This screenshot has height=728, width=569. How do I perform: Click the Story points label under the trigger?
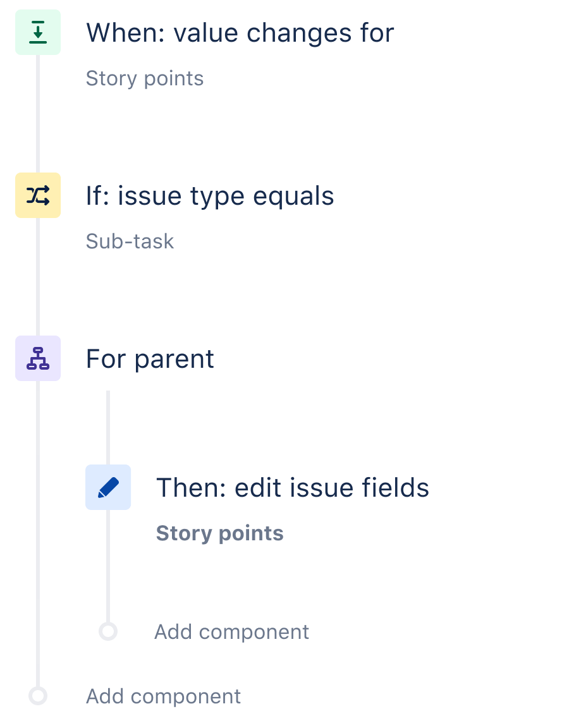click(x=144, y=78)
